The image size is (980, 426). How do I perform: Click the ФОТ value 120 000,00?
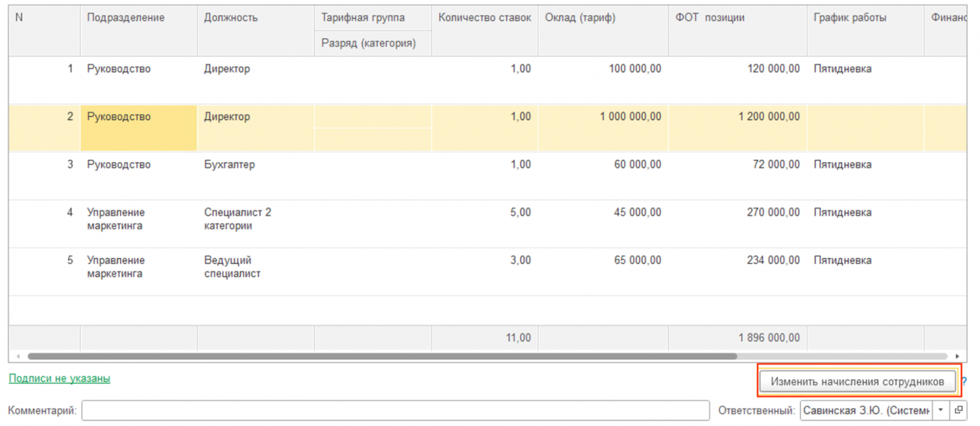[x=774, y=69]
